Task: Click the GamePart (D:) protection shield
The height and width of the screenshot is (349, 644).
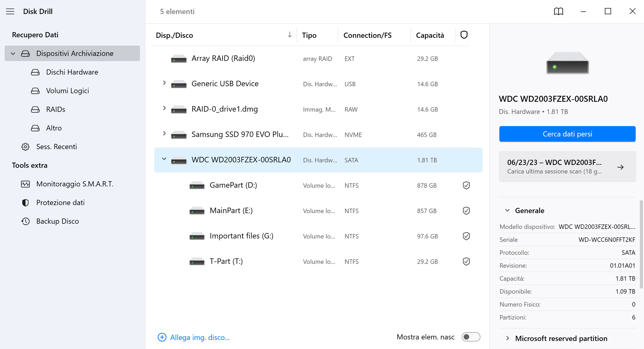Action: 466,185
